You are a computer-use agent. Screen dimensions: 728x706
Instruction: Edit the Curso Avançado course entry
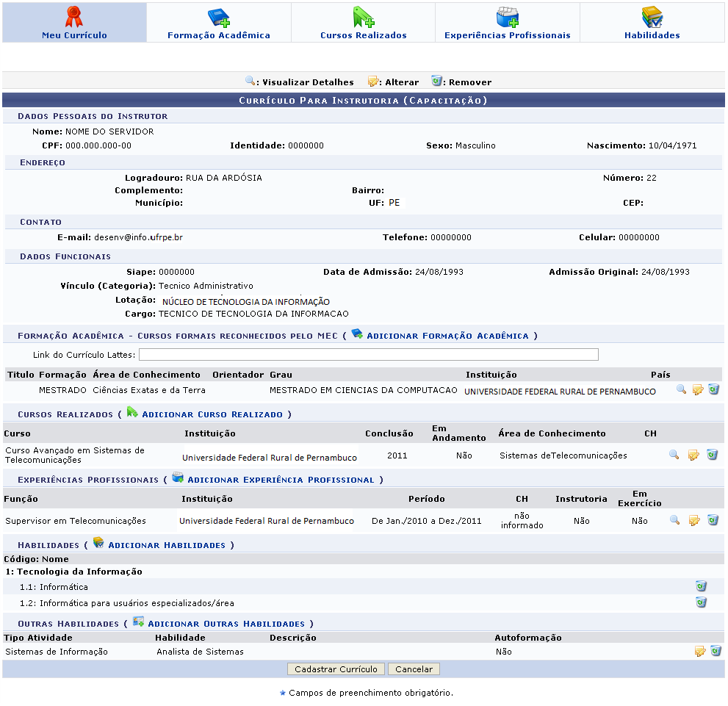coord(693,455)
